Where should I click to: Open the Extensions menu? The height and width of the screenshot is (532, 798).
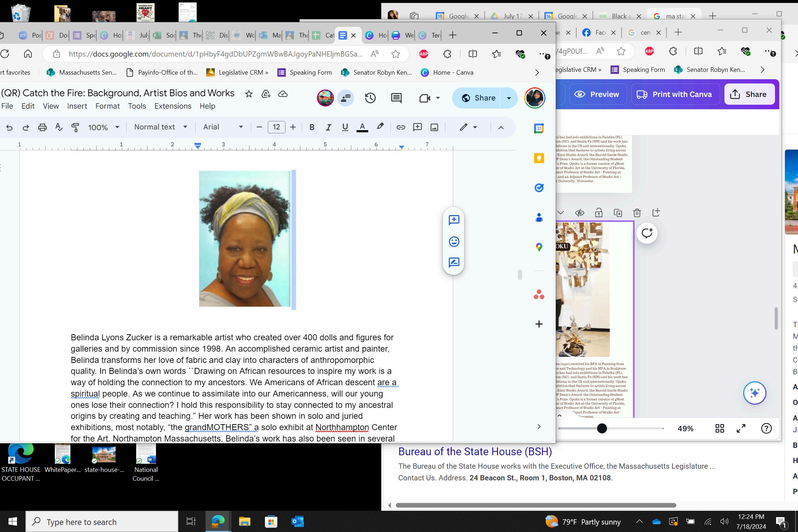point(173,106)
